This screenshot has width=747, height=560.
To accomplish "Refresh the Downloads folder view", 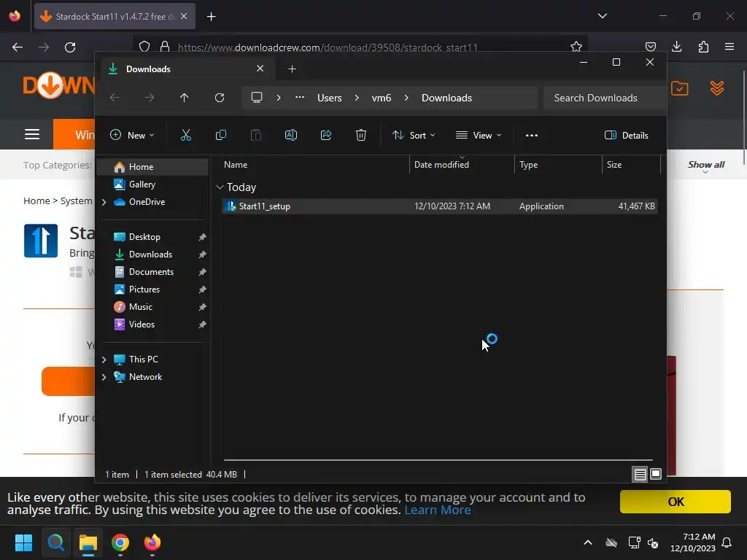I will pyautogui.click(x=219, y=98).
